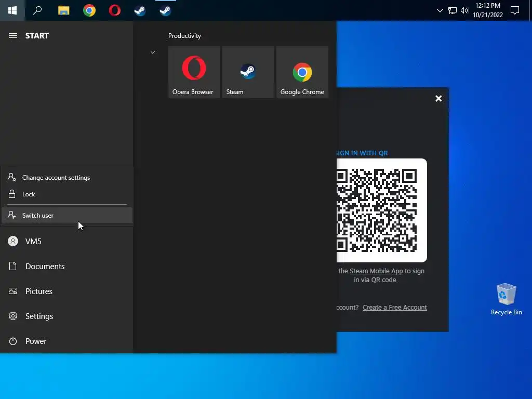Open clock showing 12:12 PM
The width and height of the screenshot is (532, 399).
(487, 10)
